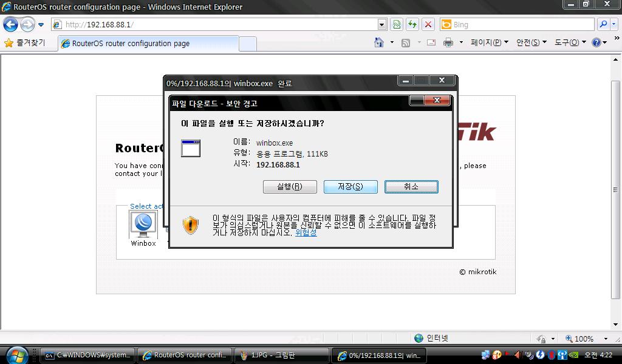622x364 pixels.
Task: Click scrollbar up arrow
Action: (615, 60)
